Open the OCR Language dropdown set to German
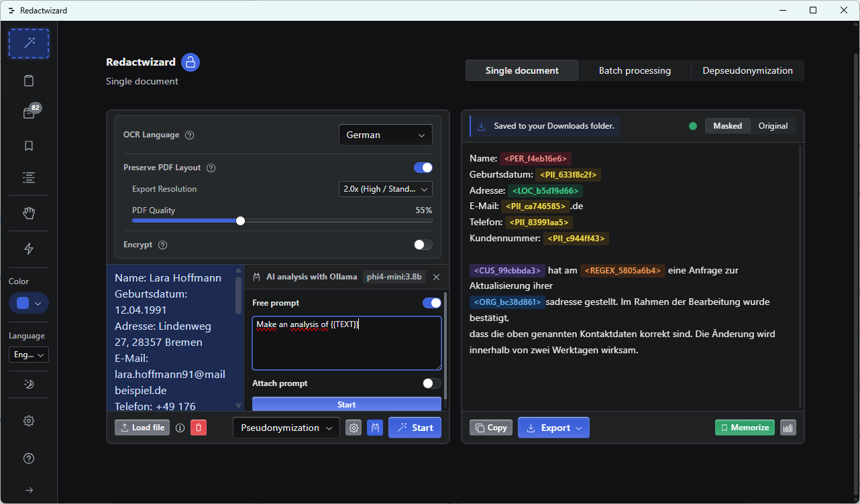The height and width of the screenshot is (504, 860). pos(386,135)
